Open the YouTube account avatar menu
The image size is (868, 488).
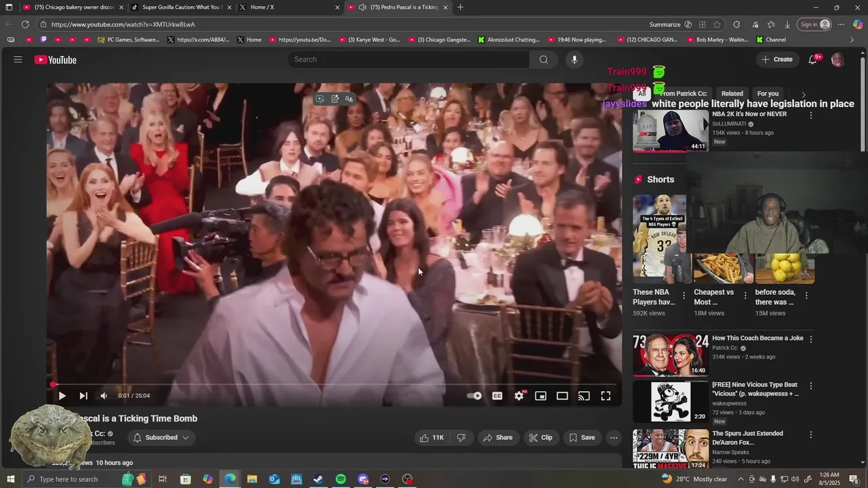click(x=837, y=60)
